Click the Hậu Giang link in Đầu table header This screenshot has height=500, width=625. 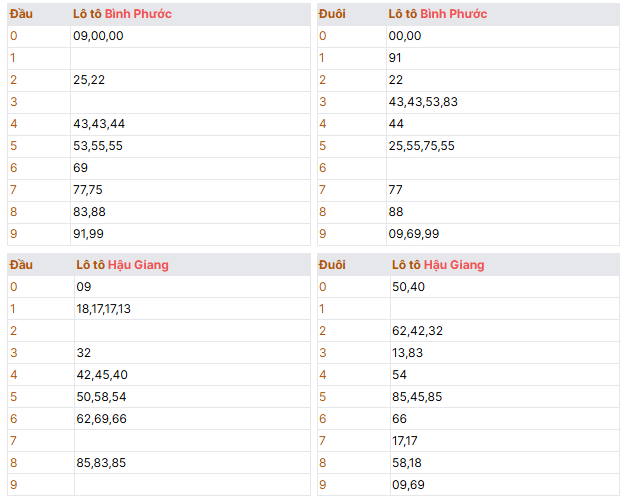click(144, 265)
